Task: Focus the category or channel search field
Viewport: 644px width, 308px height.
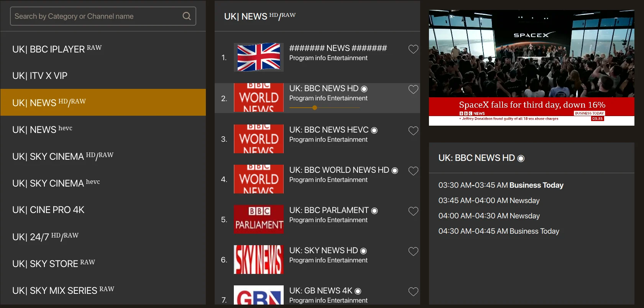Action: click(x=103, y=16)
